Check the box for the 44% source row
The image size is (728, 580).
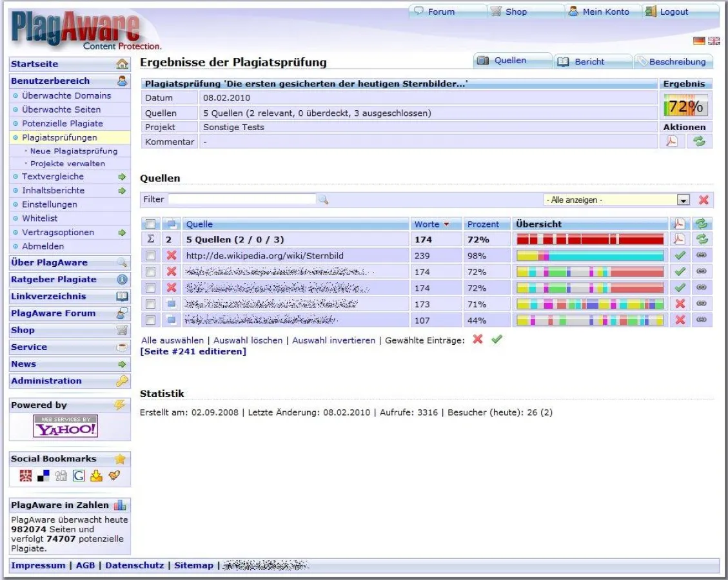point(150,320)
